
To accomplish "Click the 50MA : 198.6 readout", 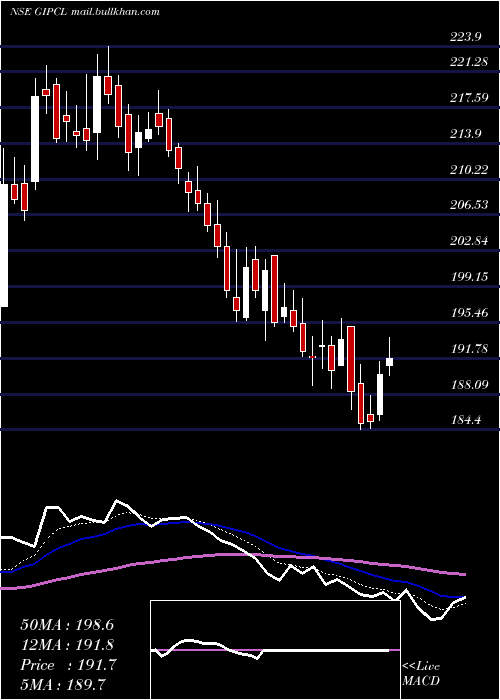I will click(x=67, y=625).
